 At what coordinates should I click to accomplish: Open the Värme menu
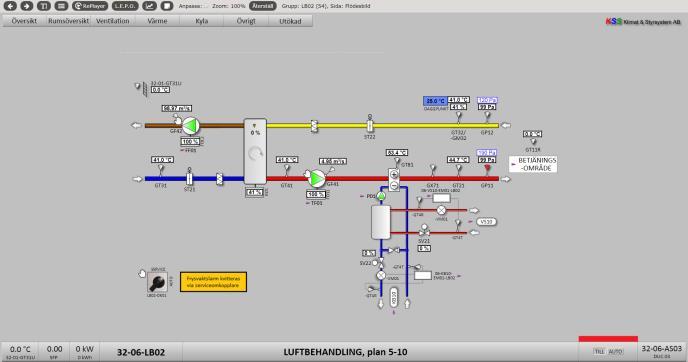pos(157,21)
